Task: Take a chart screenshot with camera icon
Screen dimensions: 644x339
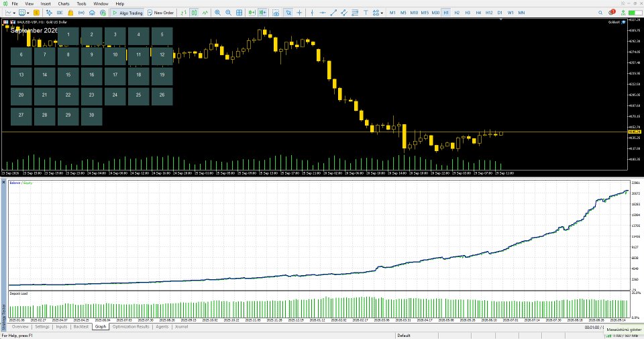Action: [x=276, y=13]
